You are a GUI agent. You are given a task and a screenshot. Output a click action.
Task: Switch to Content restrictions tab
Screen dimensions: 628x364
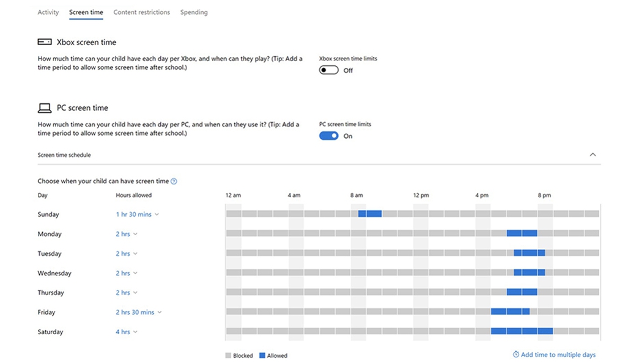141,12
